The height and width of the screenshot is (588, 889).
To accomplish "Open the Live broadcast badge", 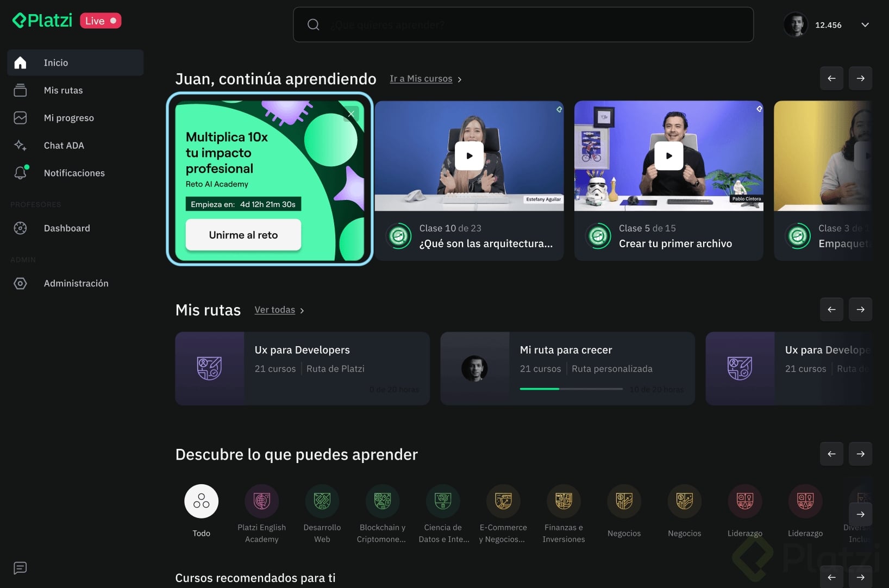I will 101,21.
